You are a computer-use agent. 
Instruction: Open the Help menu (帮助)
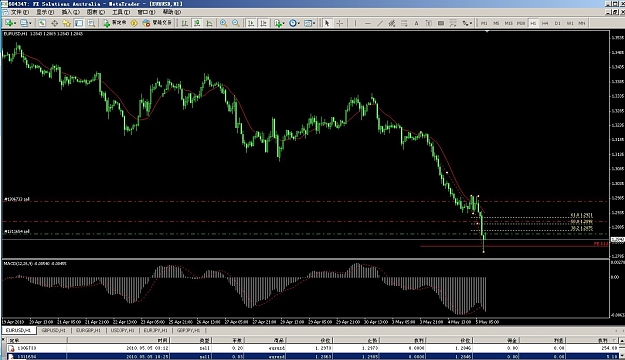pos(172,12)
